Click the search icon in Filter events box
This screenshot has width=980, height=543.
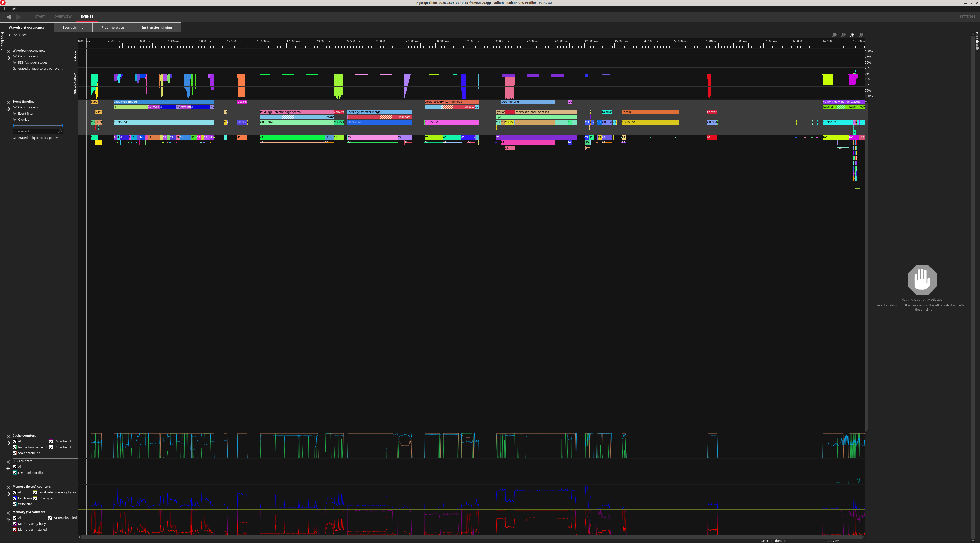(60, 131)
